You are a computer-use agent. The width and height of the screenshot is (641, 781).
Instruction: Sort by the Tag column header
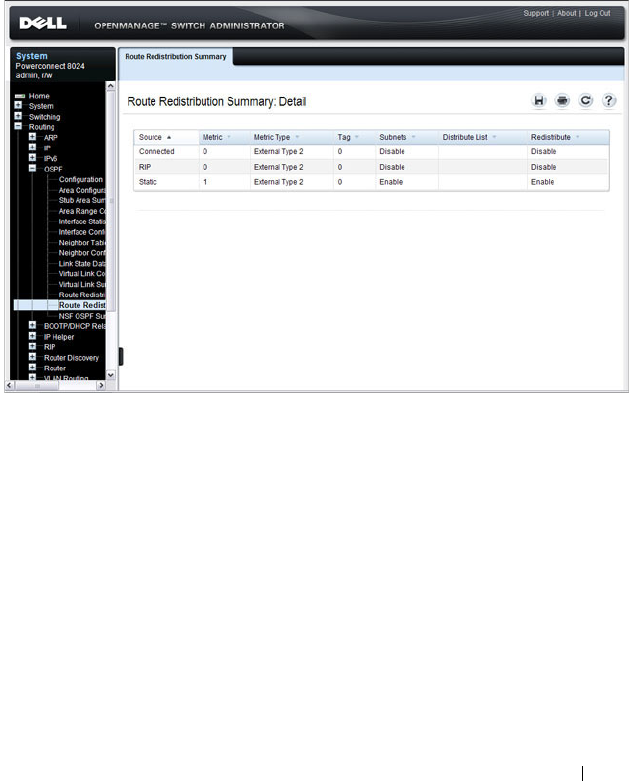click(x=354, y=137)
